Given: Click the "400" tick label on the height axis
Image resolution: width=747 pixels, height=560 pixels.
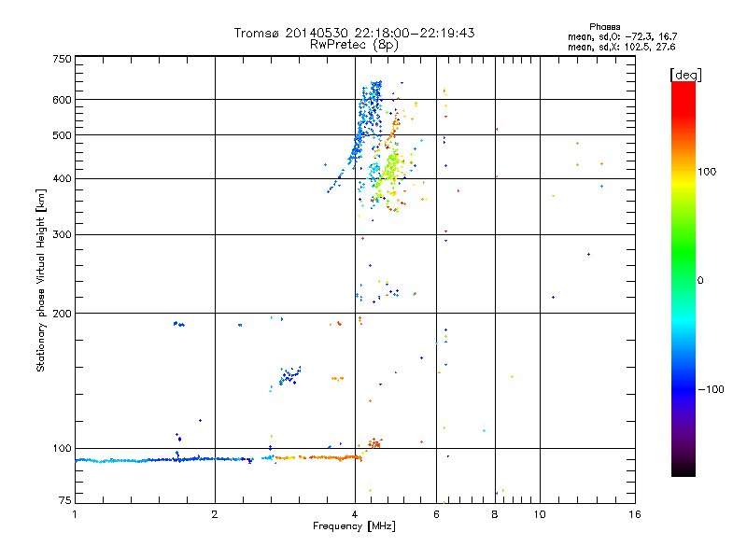Looking at the screenshot, I should (x=62, y=179).
